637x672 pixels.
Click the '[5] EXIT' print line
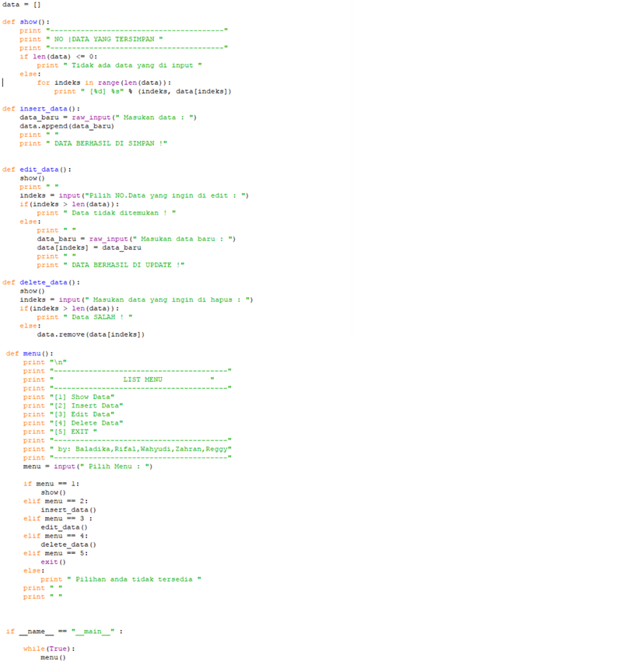pos(60,432)
